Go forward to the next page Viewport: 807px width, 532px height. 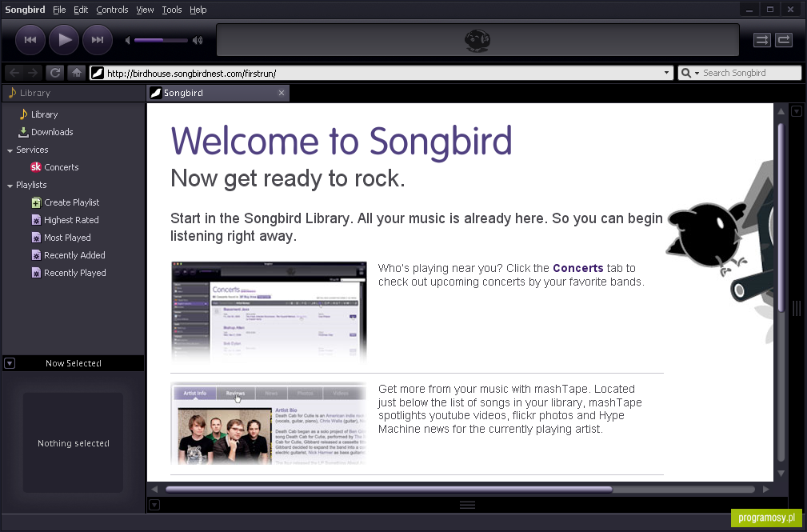point(33,73)
